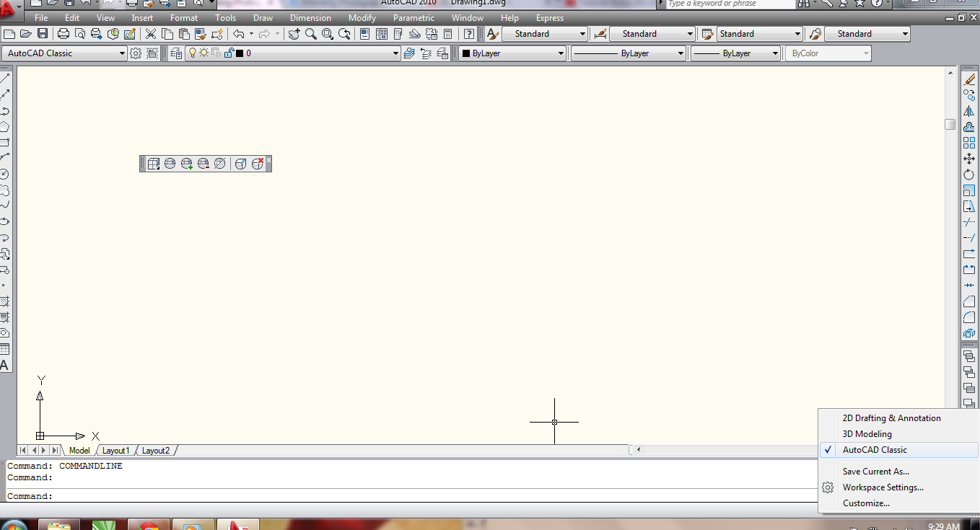Open the Dimension Style Standard dropdown
Viewport: 980px width, 530px height.
tap(652, 34)
